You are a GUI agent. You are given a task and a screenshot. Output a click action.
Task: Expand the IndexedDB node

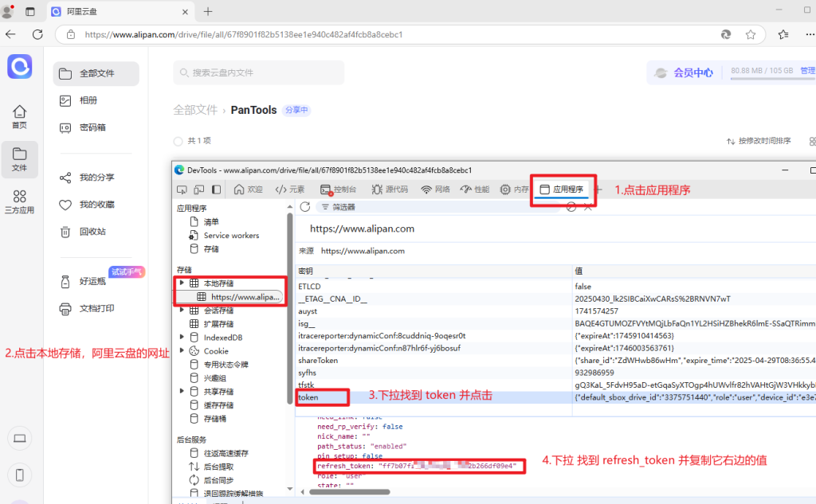pos(182,337)
